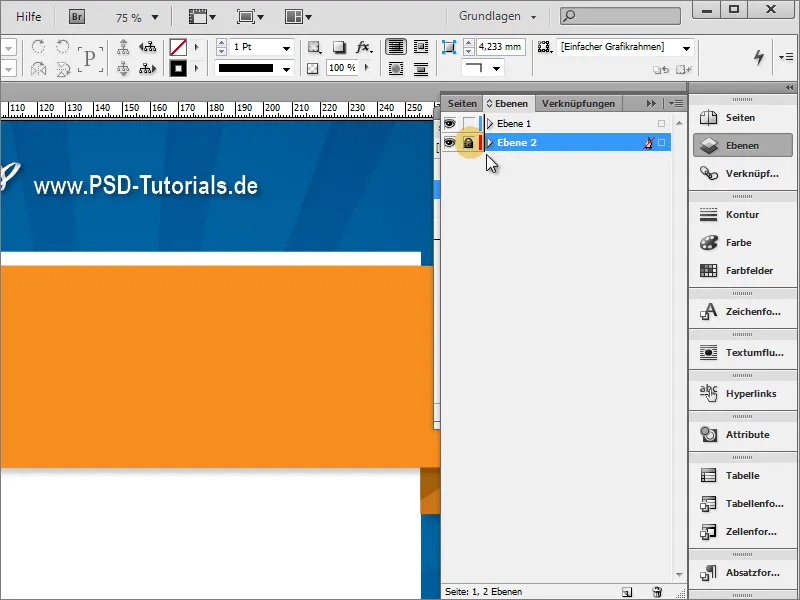
Task: Create a new layer with panel footer icon
Action: (x=627, y=592)
